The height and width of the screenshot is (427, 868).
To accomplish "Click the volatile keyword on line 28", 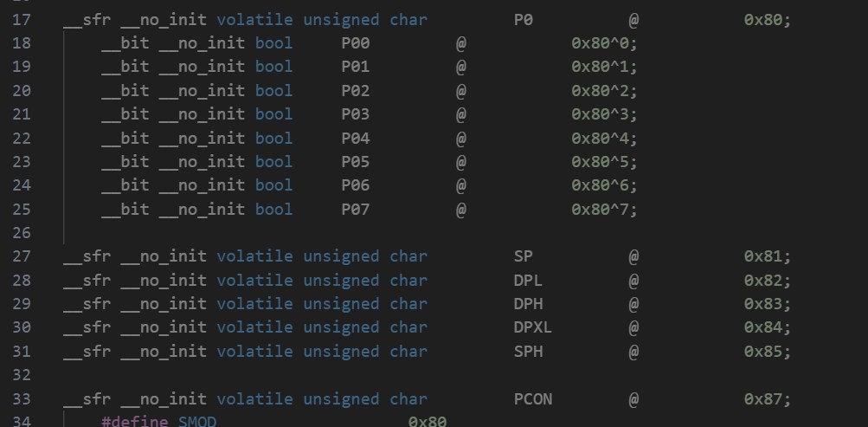I will pos(254,281).
